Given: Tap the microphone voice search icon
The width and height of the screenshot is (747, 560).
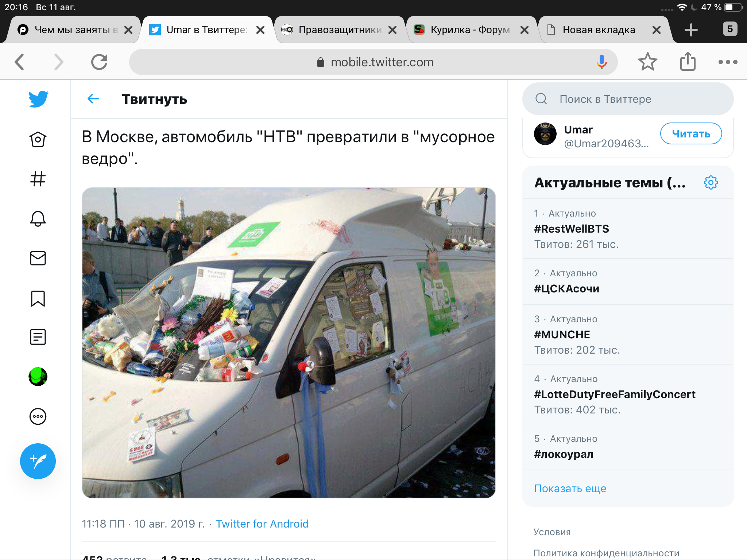Looking at the screenshot, I should click(x=601, y=62).
